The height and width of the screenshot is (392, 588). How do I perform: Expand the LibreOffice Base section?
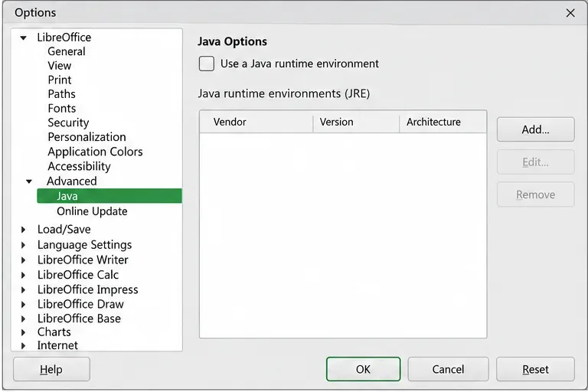(23, 318)
